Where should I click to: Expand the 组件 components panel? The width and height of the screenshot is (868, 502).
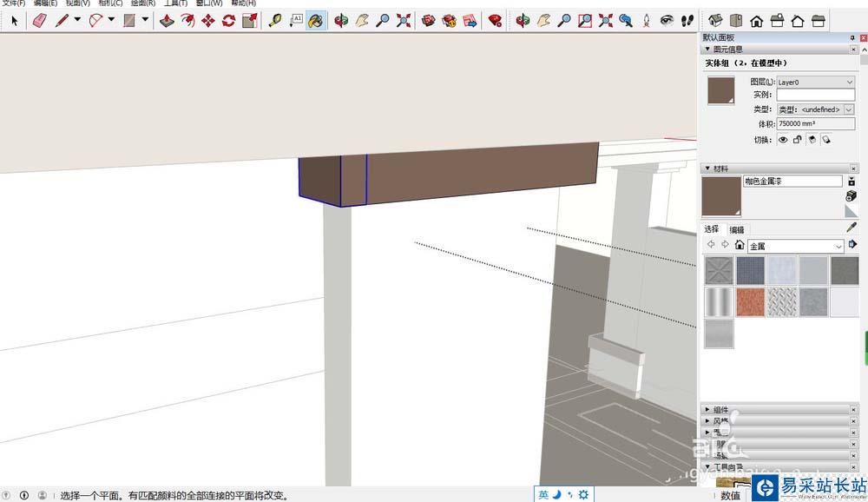pyautogui.click(x=707, y=409)
